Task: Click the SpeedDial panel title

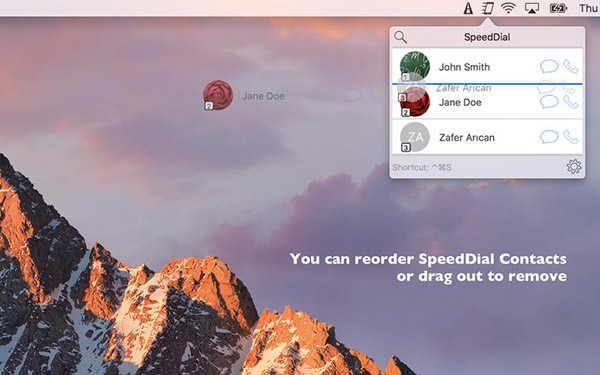Action: point(487,37)
